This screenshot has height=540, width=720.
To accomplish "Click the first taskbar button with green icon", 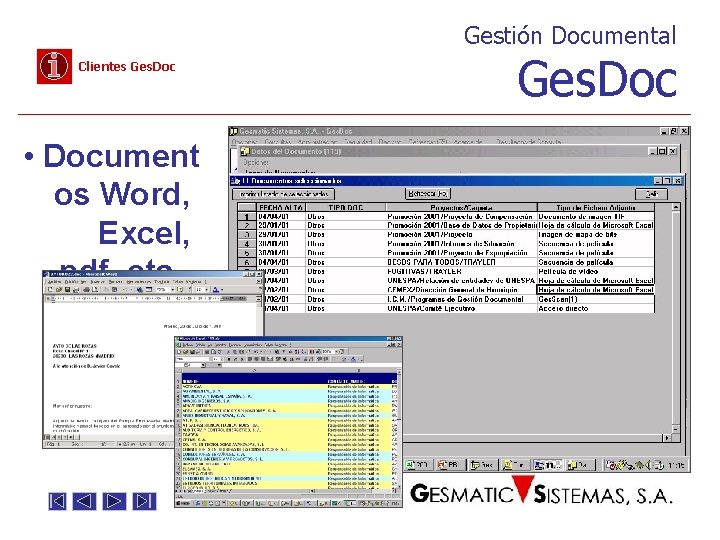I will 417,465.
